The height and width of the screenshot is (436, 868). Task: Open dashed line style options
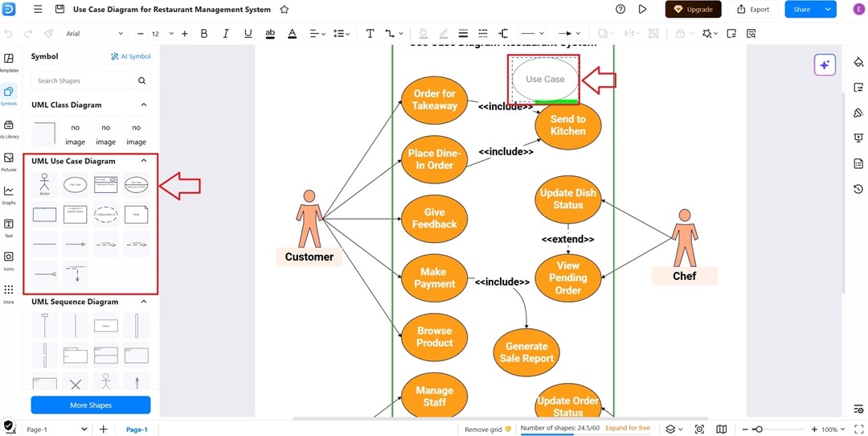pos(483,34)
